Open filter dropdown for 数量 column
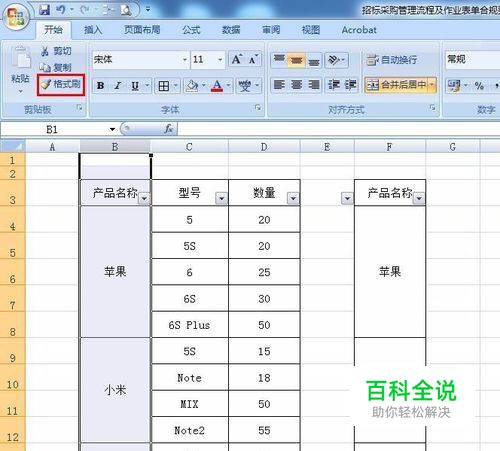This screenshot has width=500, height=451. 293,199
